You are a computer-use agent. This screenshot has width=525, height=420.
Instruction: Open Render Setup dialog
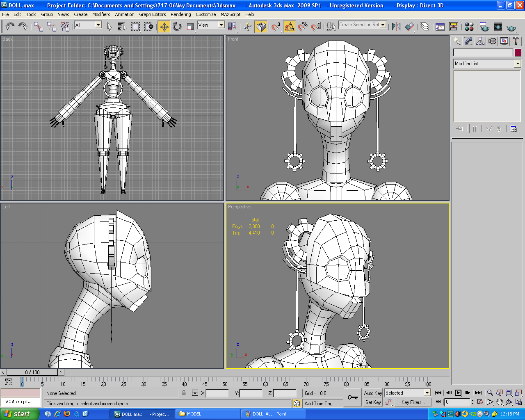484,27
